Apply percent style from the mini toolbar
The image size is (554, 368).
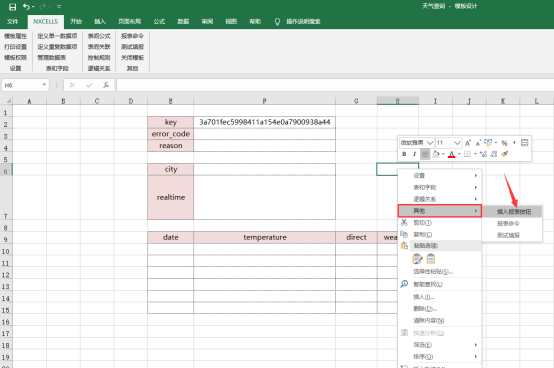[x=504, y=143]
